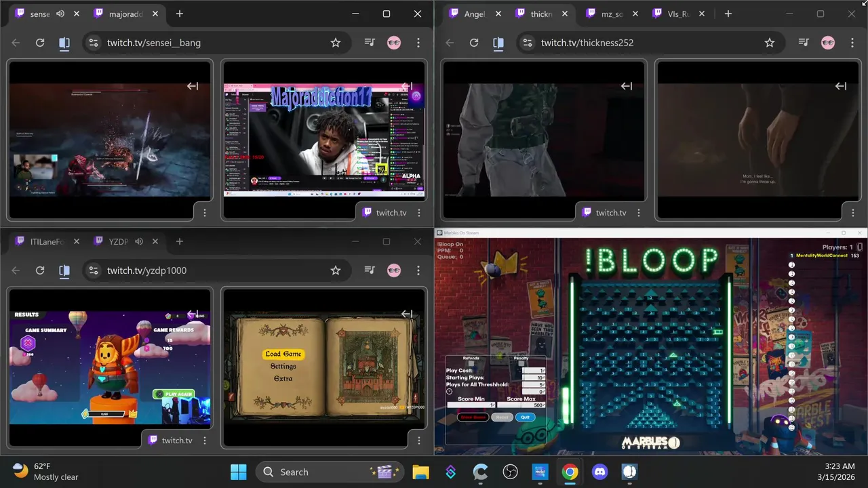868x488 pixels.
Task: Bookmark the twitch.tv/sensei__bang page with star
Action: click(x=336, y=43)
